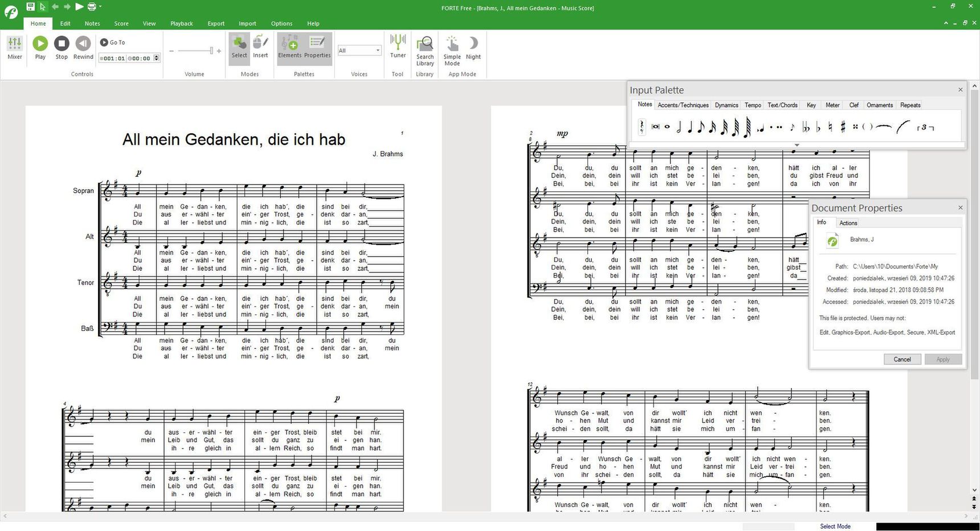This screenshot has width=980, height=531.
Task: Open the Export ribbon tab
Action: point(216,23)
